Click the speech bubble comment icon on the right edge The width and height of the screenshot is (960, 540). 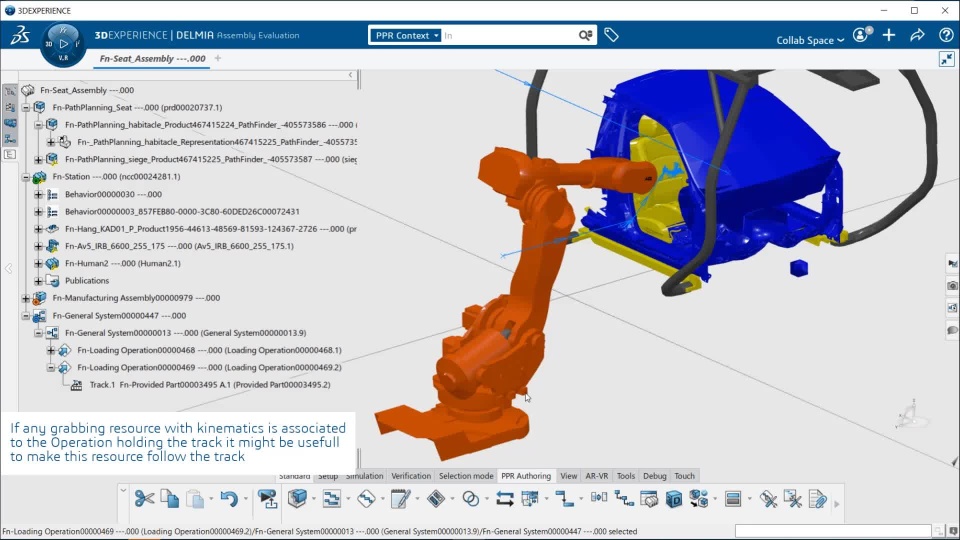pyautogui.click(x=953, y=331)
